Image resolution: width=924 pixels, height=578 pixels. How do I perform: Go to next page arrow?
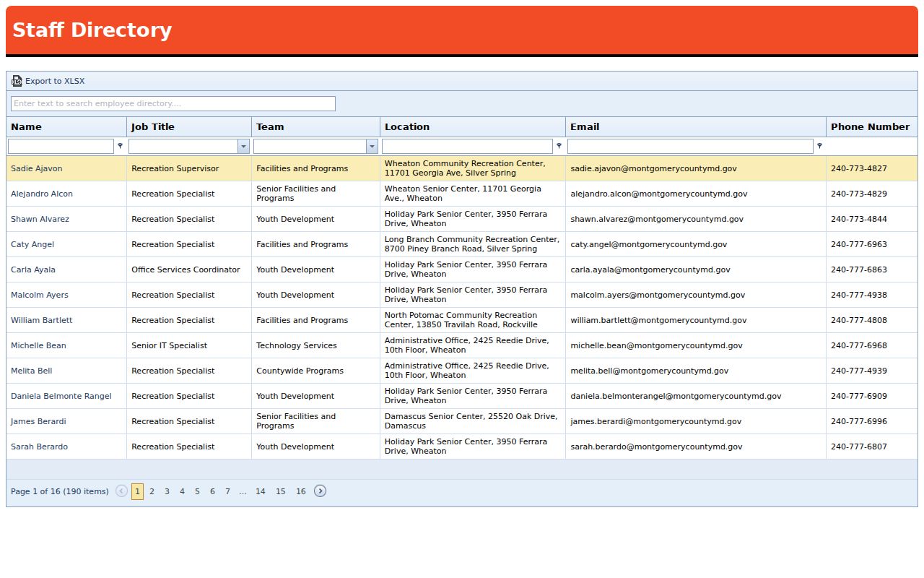pyautogui.click(x=320, y=491)
